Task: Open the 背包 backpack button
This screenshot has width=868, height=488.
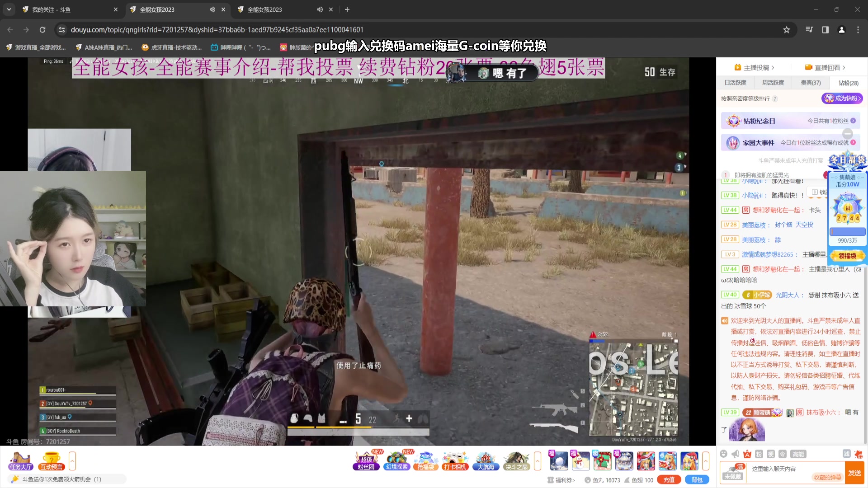Action: coord(697,480)
